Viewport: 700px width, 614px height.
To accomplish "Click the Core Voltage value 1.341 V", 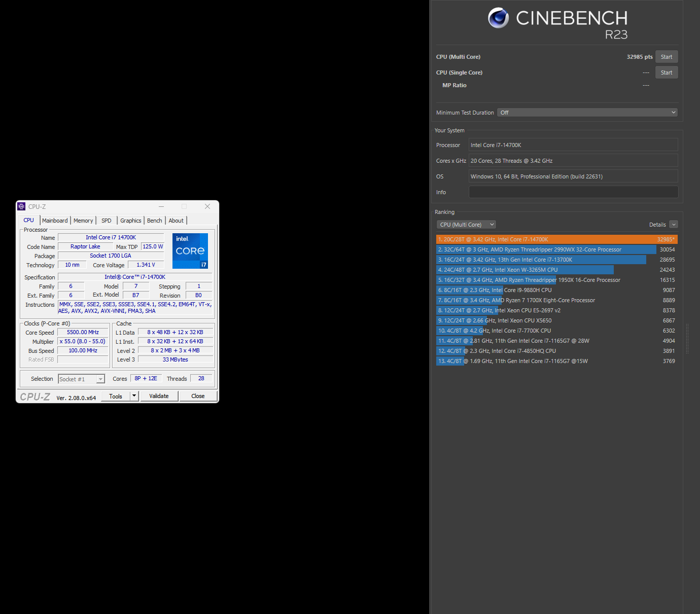I will pyautogui.click(x=146, y=265).
